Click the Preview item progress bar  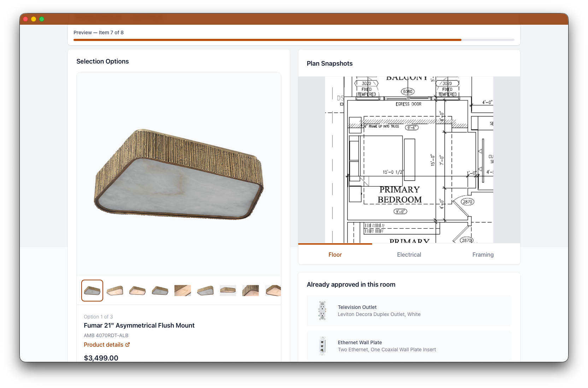(x=294, y=40)
